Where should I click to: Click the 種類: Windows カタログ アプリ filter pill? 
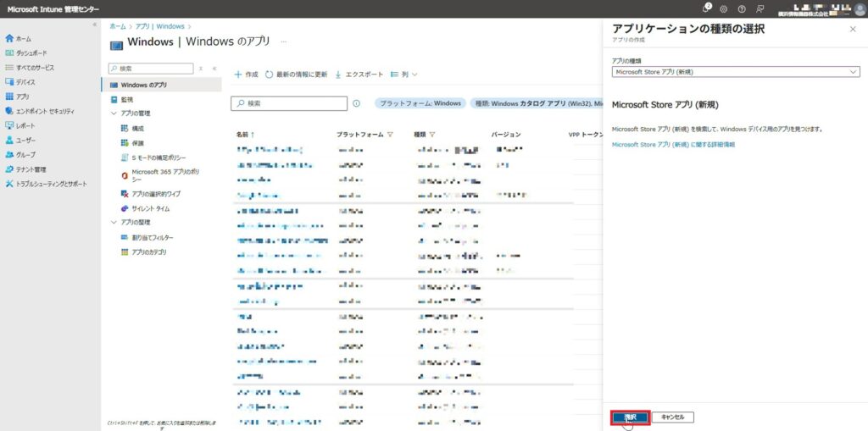pyautogui.click(x=536, y=103)
